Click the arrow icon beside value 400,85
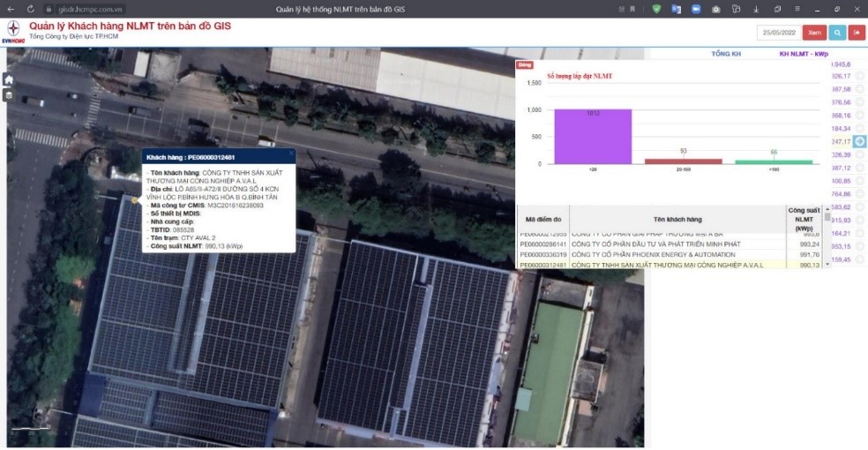This screenshot has width=868, height=450. (859, 181)
